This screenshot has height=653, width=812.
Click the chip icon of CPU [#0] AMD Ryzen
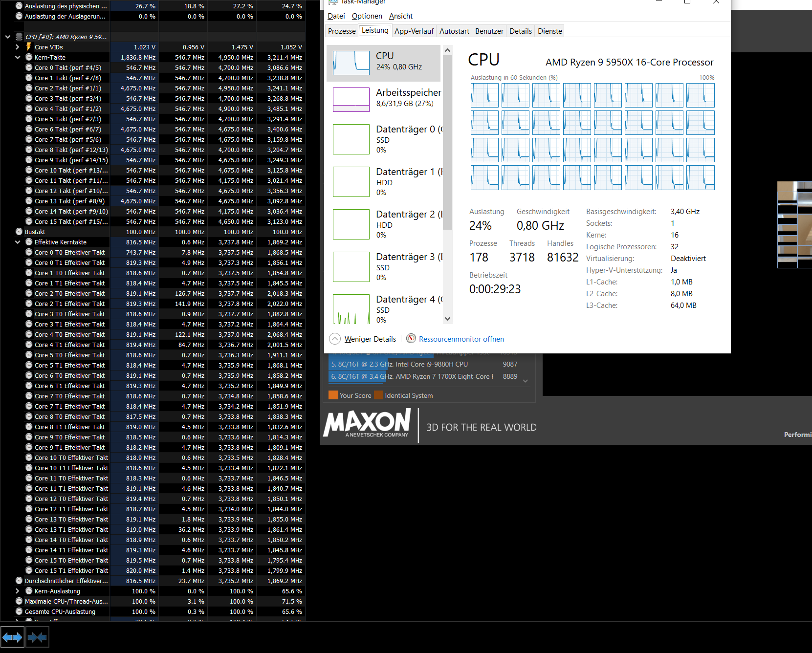click(x=19, y=37)
